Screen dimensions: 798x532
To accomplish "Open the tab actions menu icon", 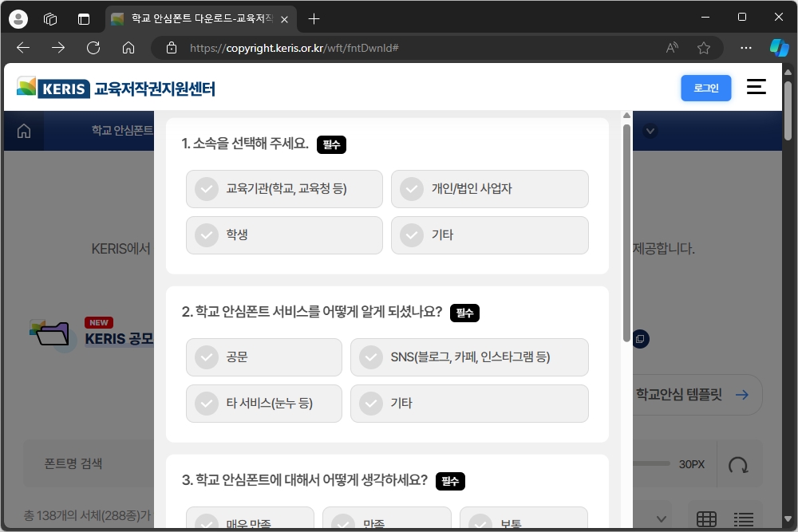I will [84, 19].
